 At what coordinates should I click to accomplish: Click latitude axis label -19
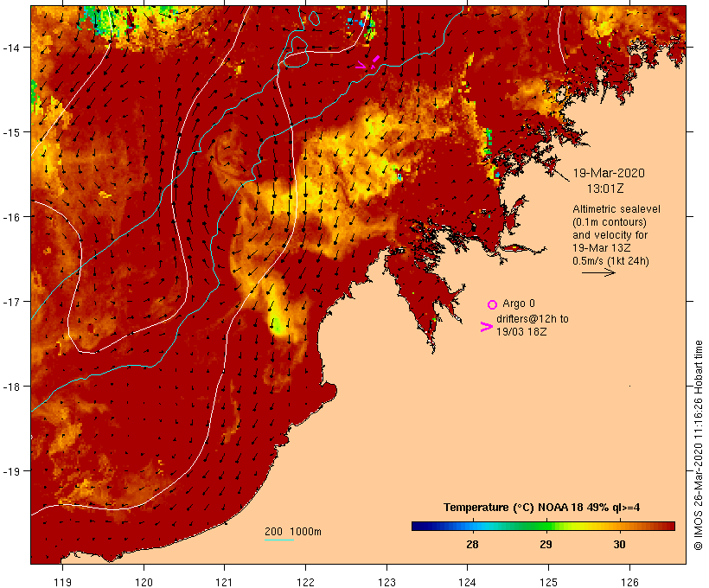click(x=10, y=471)
